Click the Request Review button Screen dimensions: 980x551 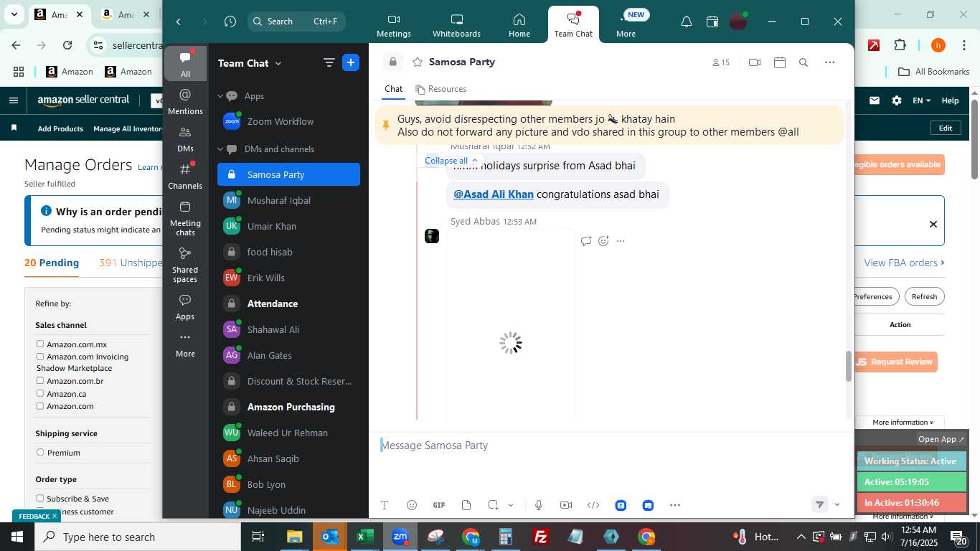(x=896, y=362)
